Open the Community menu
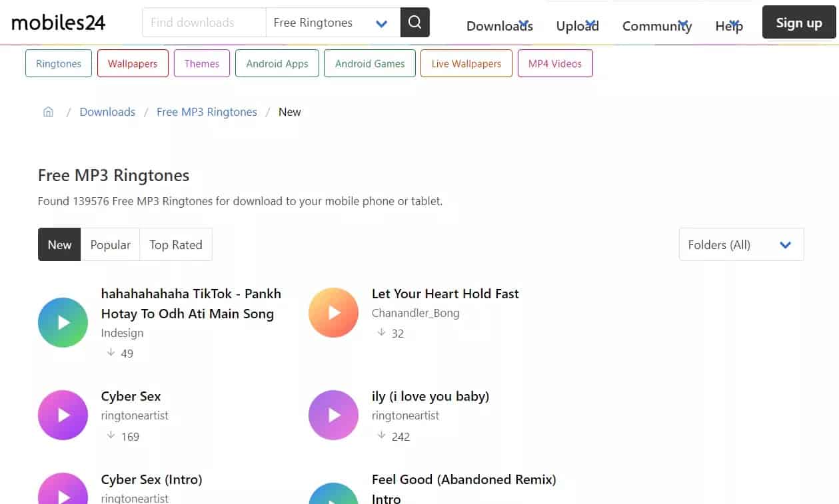This screenshot has width=839, height=504. pos(656,26)
